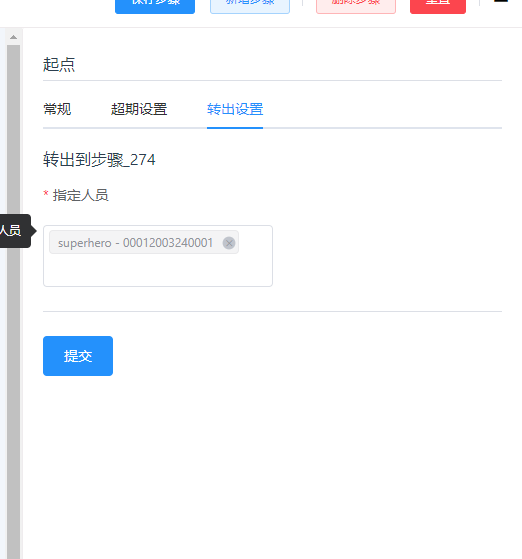Screen dimensions: 522x559
Task: Submit the form with 提交 button
Action: (x=78, y=356)
